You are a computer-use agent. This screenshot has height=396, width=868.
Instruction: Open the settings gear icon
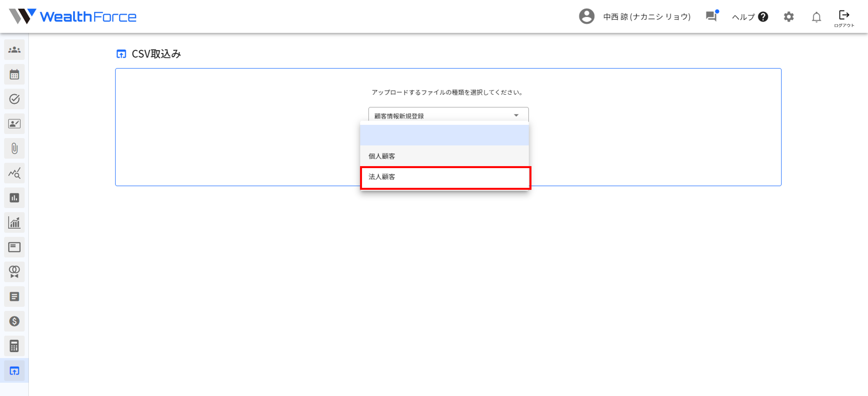[x=788, y=17]
